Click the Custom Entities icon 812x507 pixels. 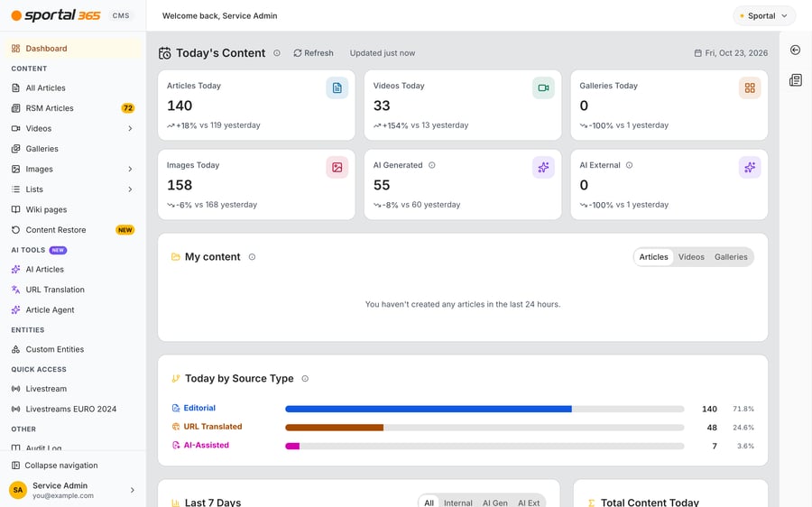click(16, 349)
